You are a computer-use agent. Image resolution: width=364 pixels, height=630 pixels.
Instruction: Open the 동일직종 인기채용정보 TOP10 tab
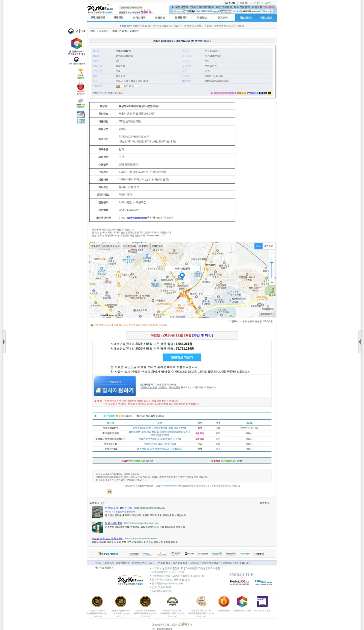click(x=227, y=461)
